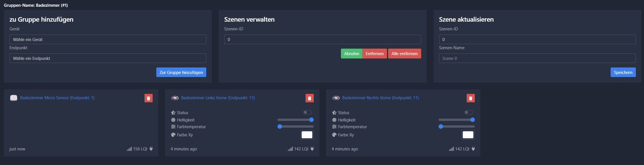Click the Badezimmer Links Vorne lamp image

(x=175, y=98)
